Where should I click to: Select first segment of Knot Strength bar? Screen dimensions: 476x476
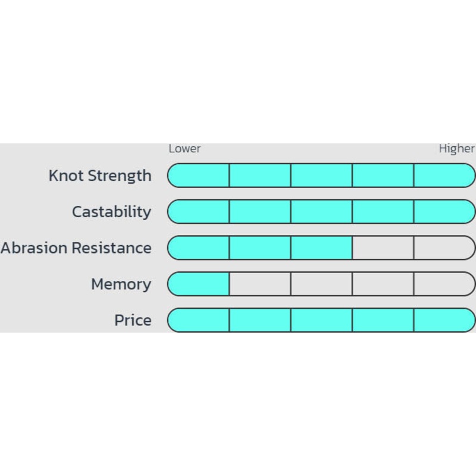point(199,176)
